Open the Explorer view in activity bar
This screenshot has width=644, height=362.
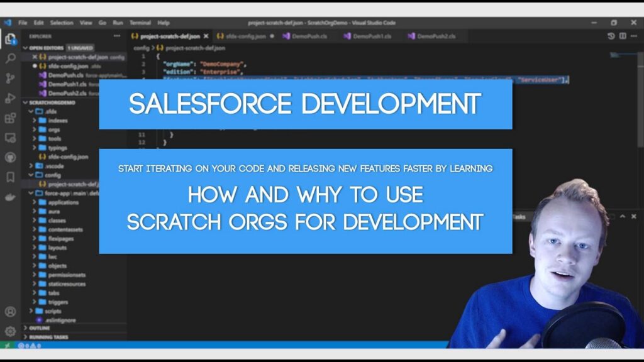(x=10, y=39)
